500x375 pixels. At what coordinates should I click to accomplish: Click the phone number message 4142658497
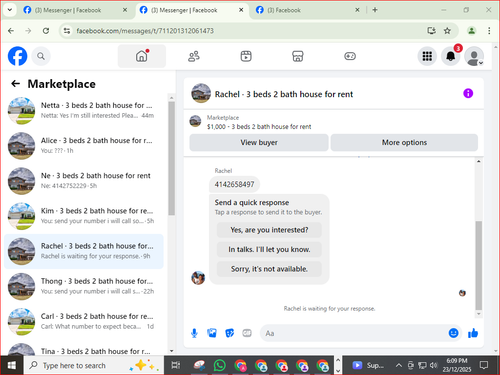234,184
